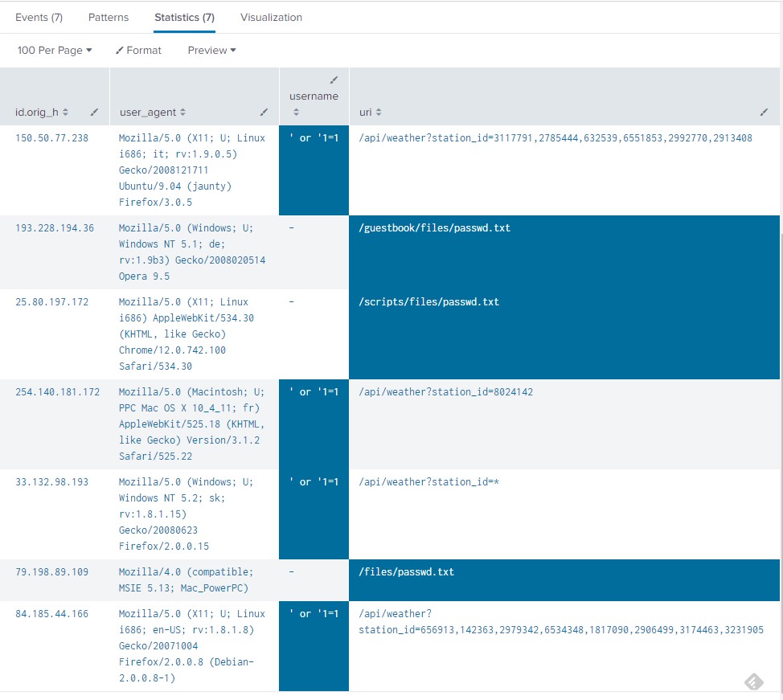Click the /api/weather?station_id=8024142 uri value

pyautogui.click(x=445, y=392)
